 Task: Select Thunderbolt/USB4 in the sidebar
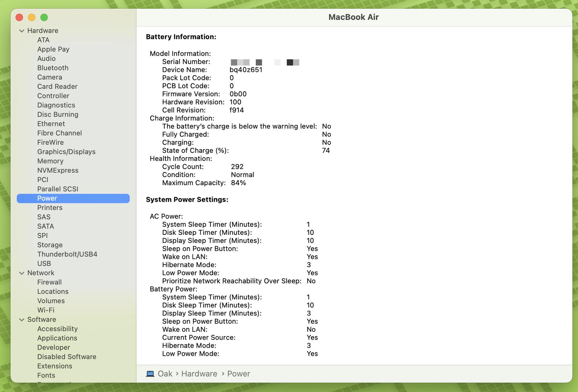point(67,254)
